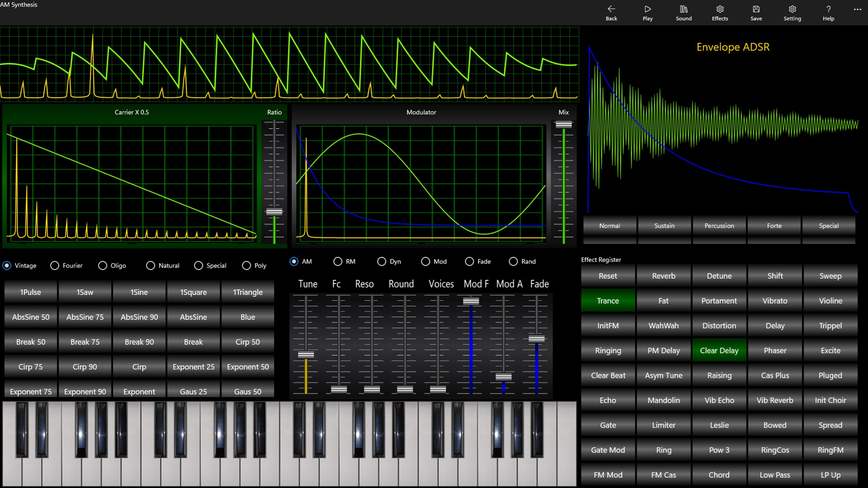Select the RM modulation radio button
The height and width of the screenshot is (488, 868).
(337, 261)
